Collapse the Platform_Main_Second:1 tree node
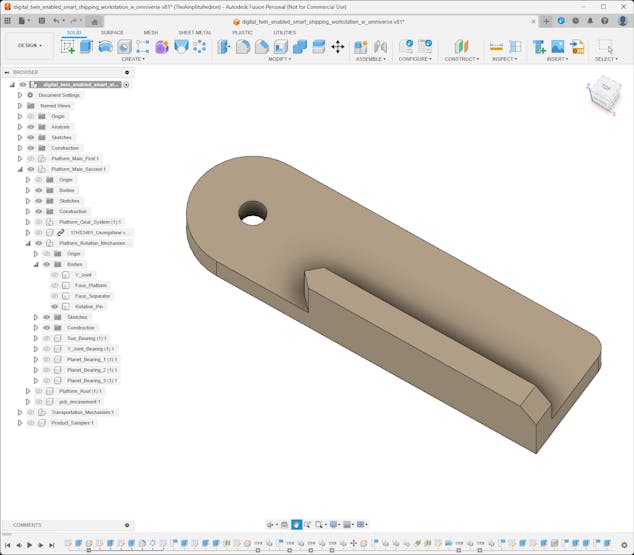 tap(19, 169)
